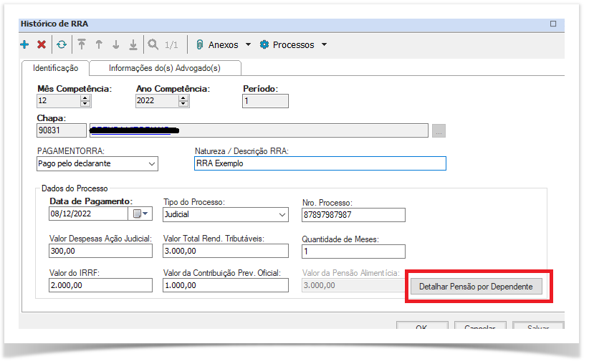Open the Chapa lookup ellipsis button

(439, 131)
